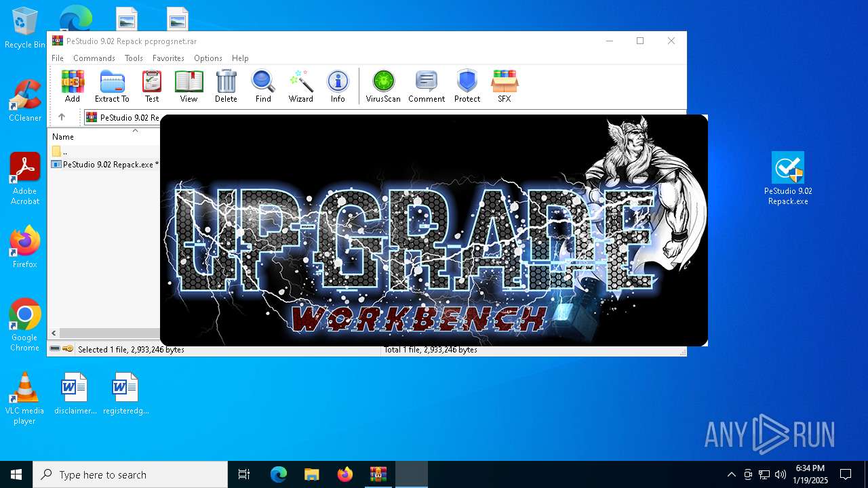Click the Info toolbar icon

pyautogui.click(x=338, y=86)
